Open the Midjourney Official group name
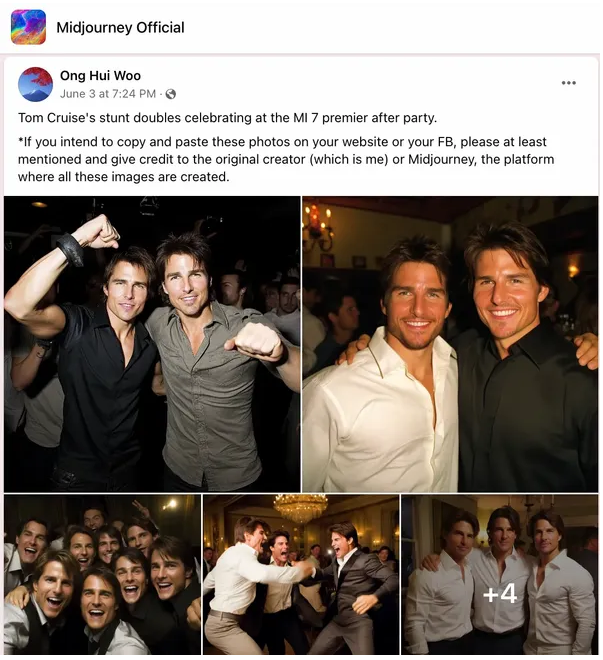 120,27
